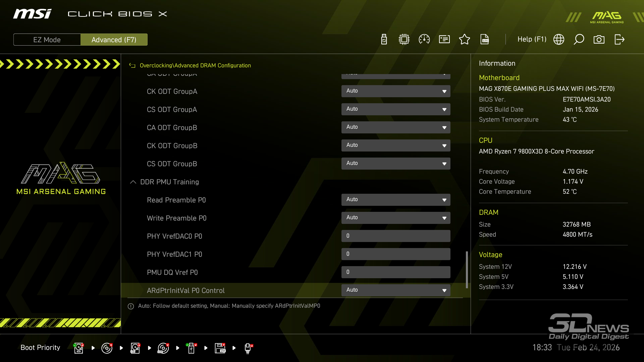Screen dimensions: 644x362
Task: Click the globe language icon
Action: [559, 40]
